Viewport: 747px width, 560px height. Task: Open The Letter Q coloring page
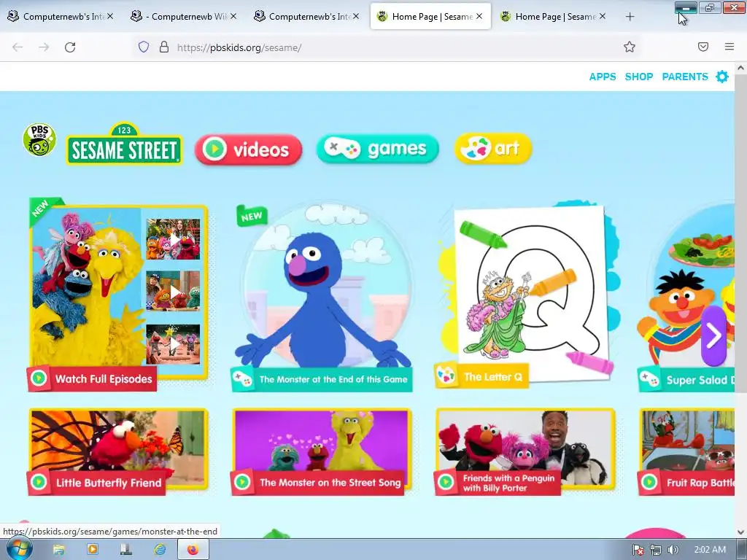pos(525,295)
